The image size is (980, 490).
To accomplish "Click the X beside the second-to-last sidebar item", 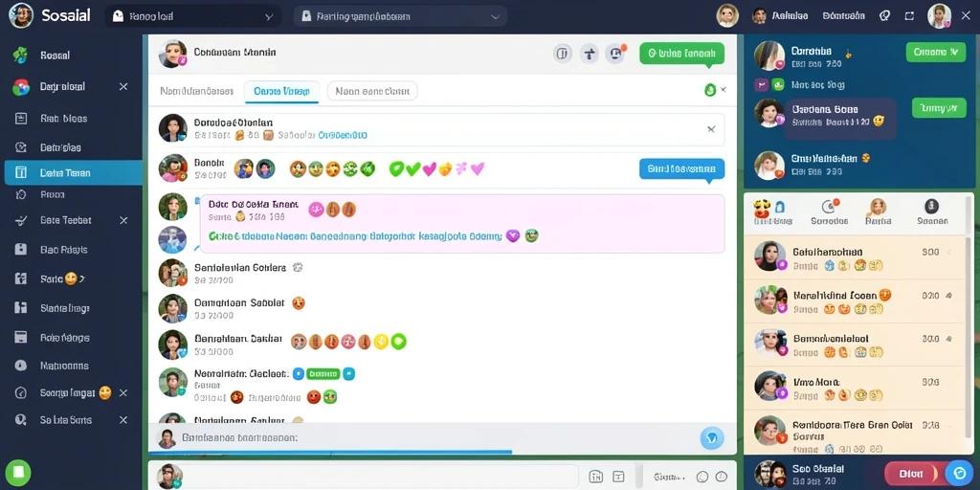I will (x=123, y=393).
